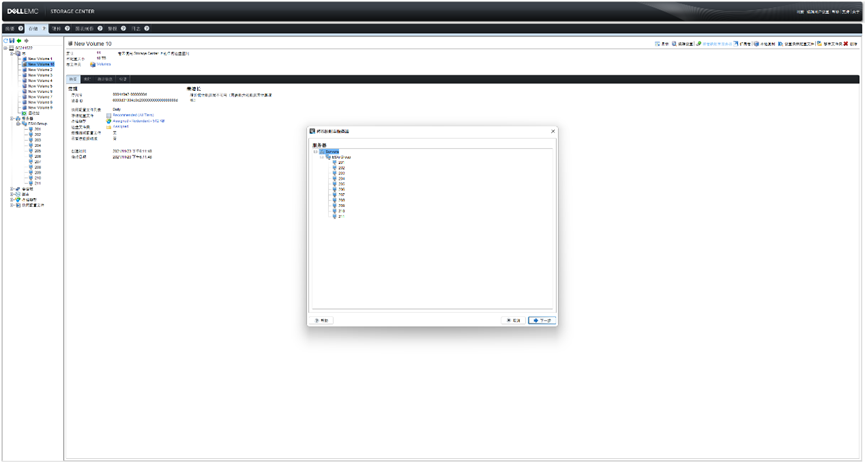Image resolution: width=865 pixels, height=463 pixels.
Task: Click the Daily snapshot profile value
Action: pyautogui.click(x=117, y=109)
